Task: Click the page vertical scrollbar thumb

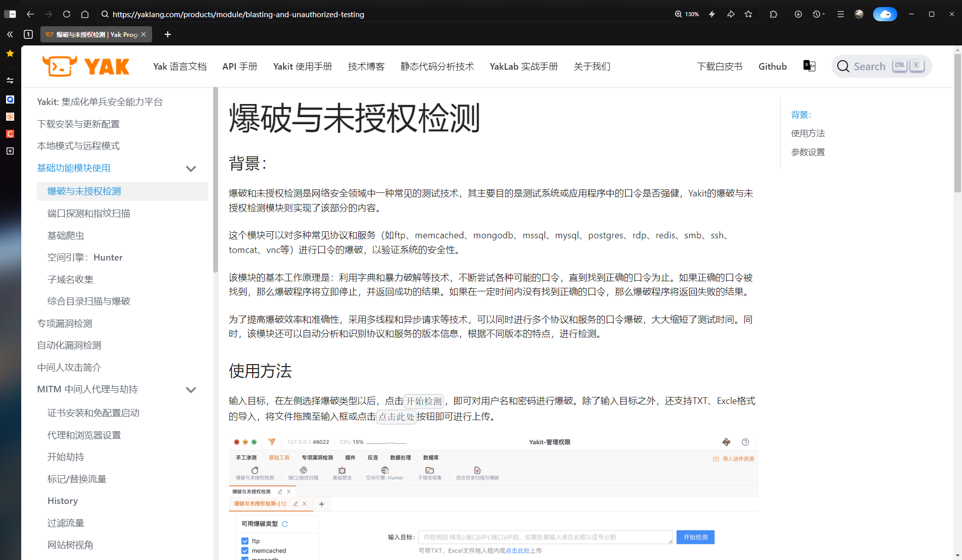Action: 957,123
